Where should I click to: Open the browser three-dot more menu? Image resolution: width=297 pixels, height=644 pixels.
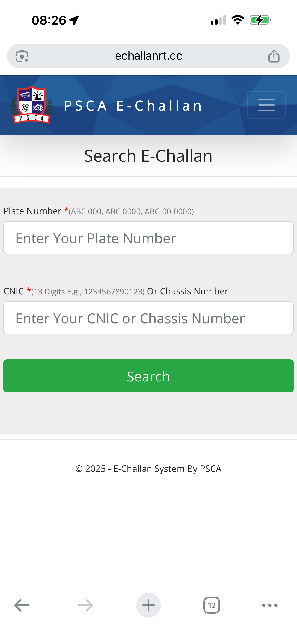(270, 605)
